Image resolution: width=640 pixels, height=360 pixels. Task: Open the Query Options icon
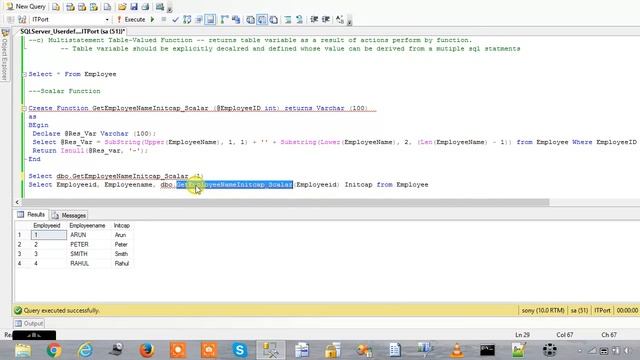click(199, 20)
